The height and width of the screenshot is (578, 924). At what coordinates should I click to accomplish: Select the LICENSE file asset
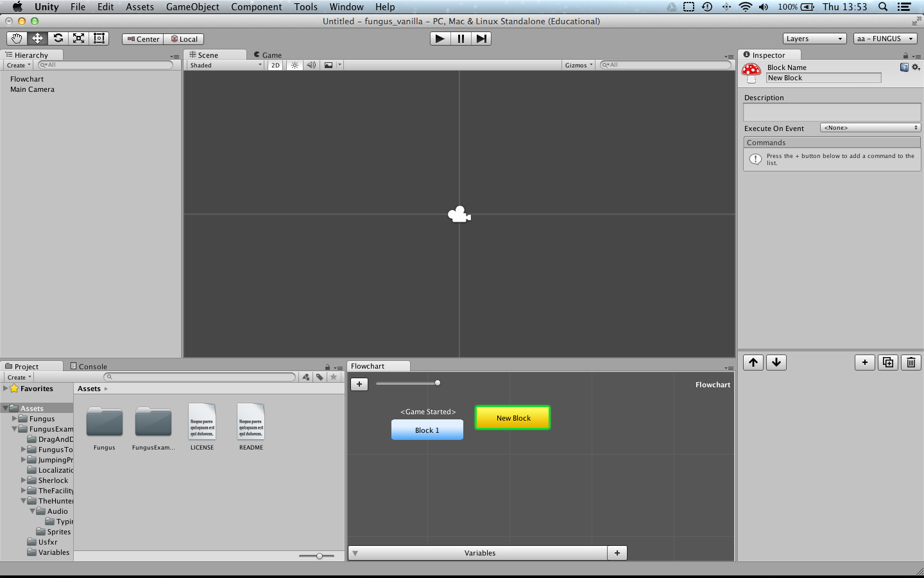pos(202,426)
